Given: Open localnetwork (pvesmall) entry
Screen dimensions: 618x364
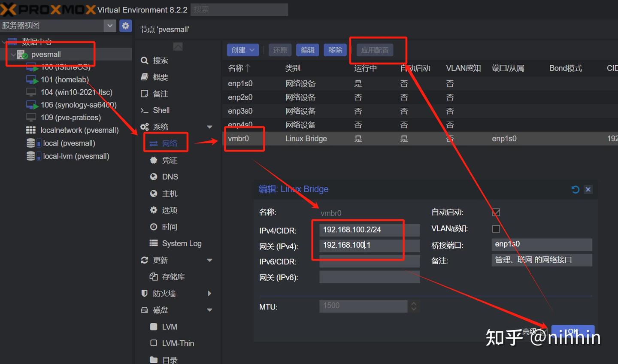Looking at the screenshot, I should (x=79, y=130).
